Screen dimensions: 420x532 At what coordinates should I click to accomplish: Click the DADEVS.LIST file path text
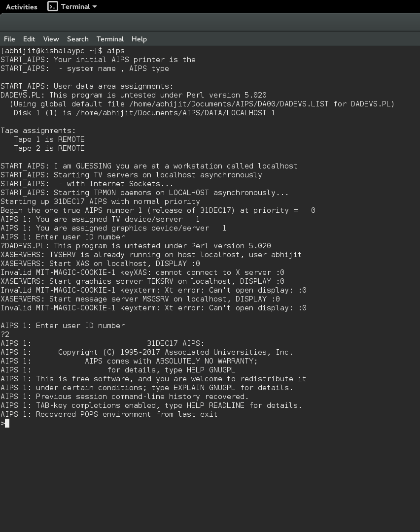click(229, 104)
